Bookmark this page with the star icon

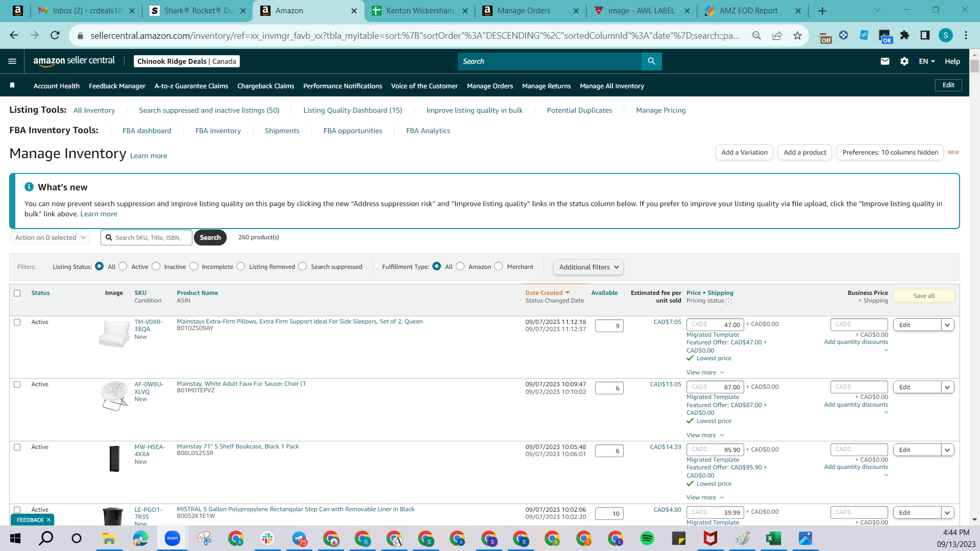[797, 35]
